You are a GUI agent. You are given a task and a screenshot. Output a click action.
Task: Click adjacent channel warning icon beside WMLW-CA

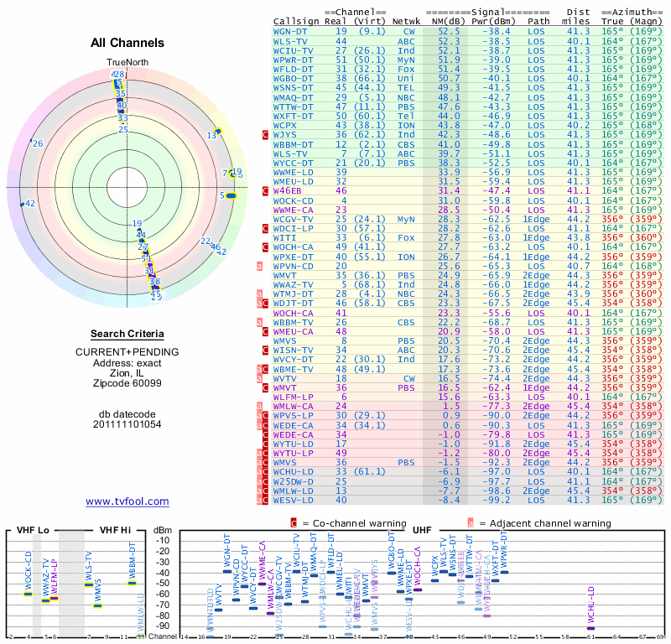point(259,407)
